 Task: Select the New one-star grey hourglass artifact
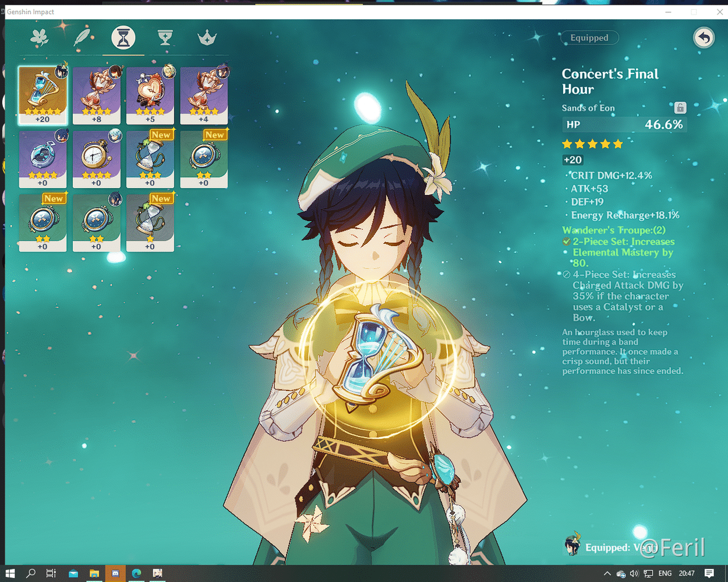150,222
